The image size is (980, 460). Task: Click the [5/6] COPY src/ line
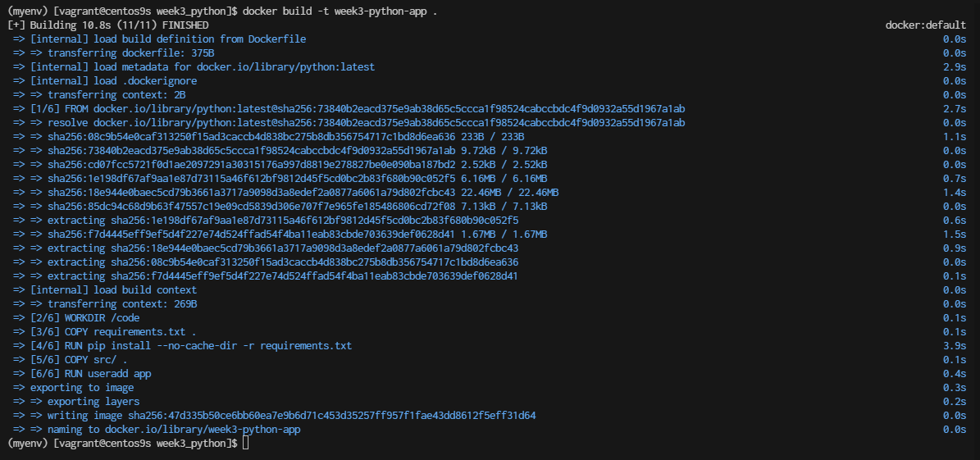click(x=71, y=359)
